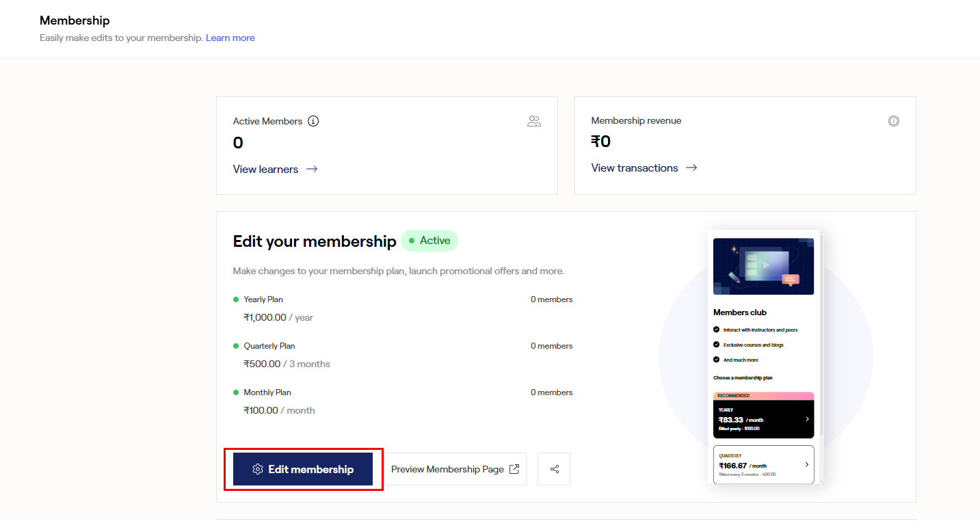This screenshot has width=980, height=521.
Task: Open the View learners link text
Action: pyautogui.click(x=265, y=169)
